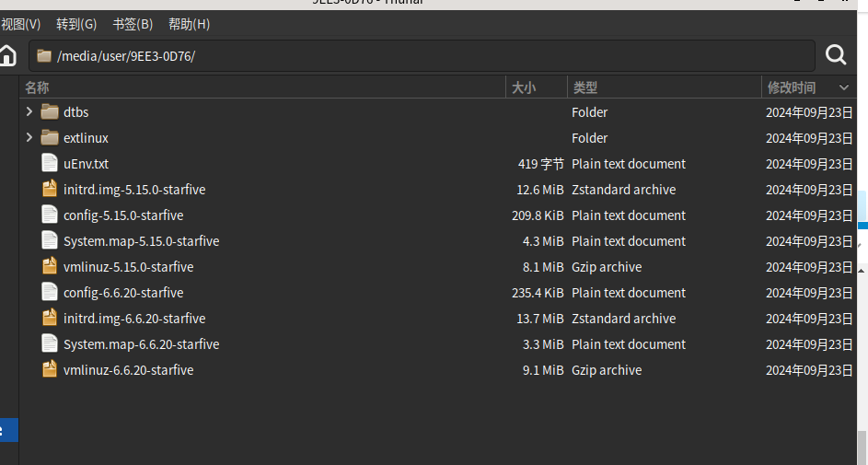Image resolution: width=868 pixels, height=465 pixels.
Task: Select the file named config-6.6.20-starfive
Action: [x=123, y=293]
